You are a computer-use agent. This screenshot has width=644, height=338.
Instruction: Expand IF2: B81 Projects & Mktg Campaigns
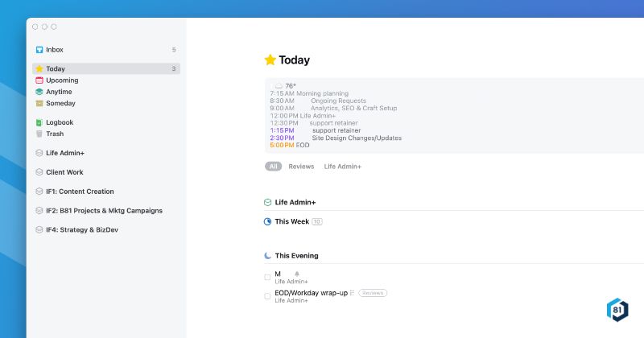tap(104, 211)
